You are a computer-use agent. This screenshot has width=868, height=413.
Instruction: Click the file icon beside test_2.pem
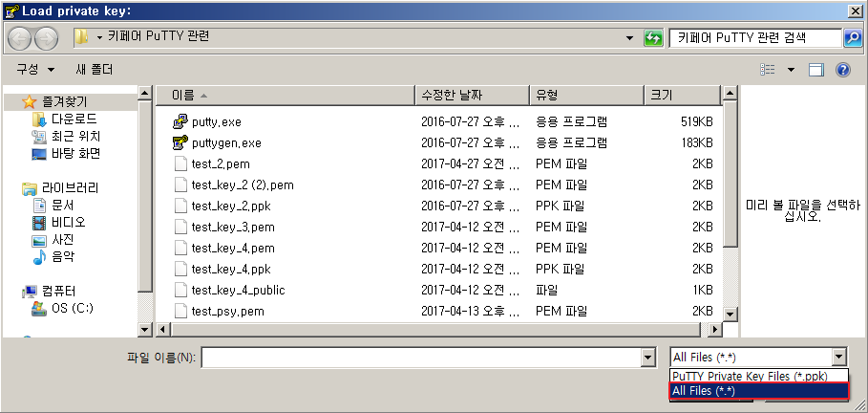click(x=180, y=164)
